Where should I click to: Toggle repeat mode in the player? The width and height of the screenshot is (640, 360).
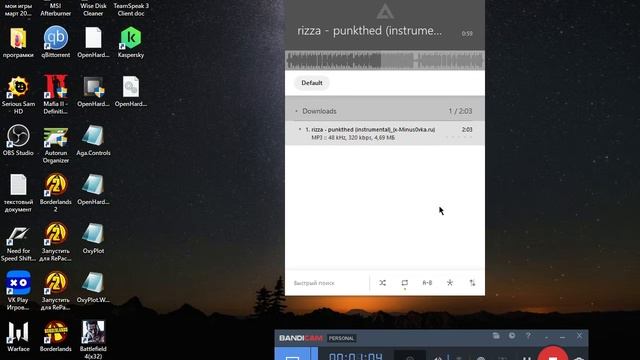[404, 283]
